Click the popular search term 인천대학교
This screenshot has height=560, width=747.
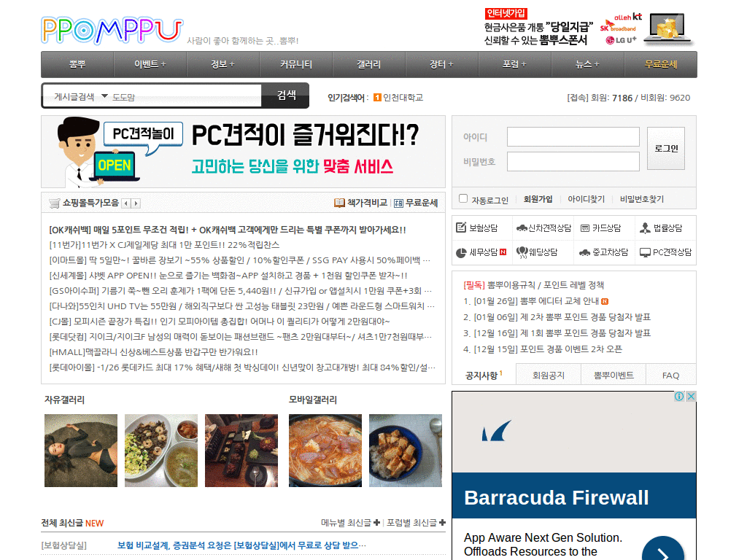pyautogui.click(x=403, y=97)
